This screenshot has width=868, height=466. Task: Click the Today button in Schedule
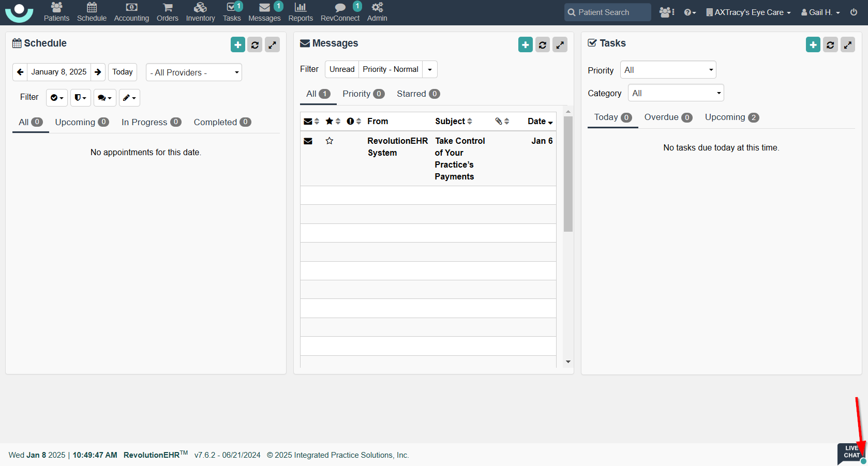(x=123, y=72)
